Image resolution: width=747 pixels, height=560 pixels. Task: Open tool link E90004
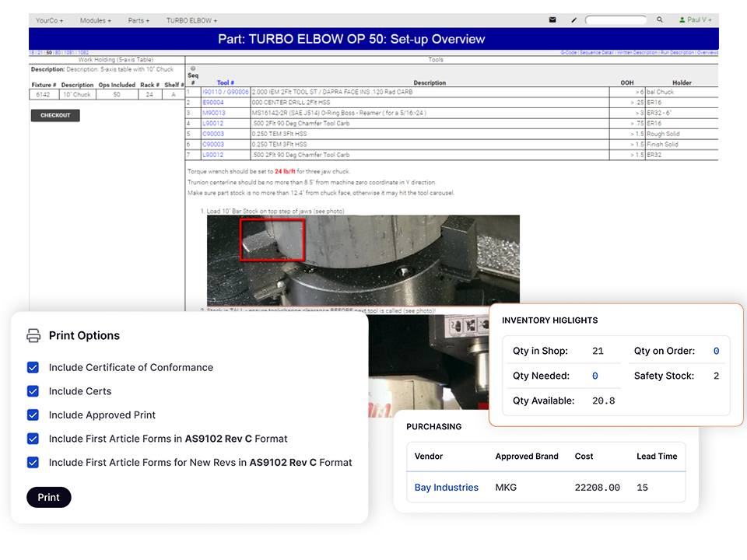[213, 103]
